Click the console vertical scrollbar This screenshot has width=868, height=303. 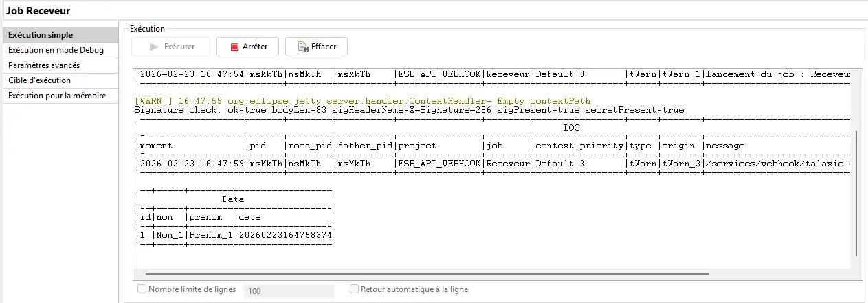pyautogui.click(x=856, y=192)
